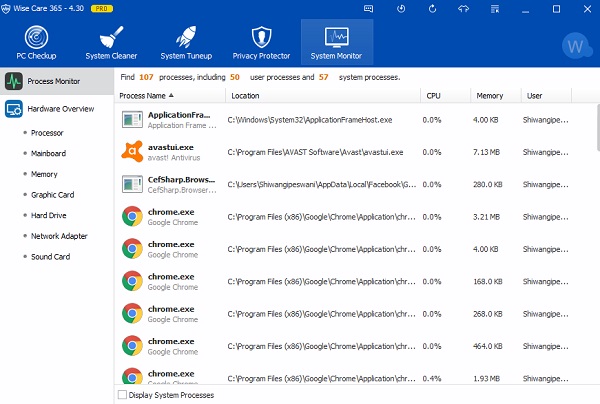600x404 pixels.
Task: Click the avast! Antivirus description text
Action: [x=174, y=158]
